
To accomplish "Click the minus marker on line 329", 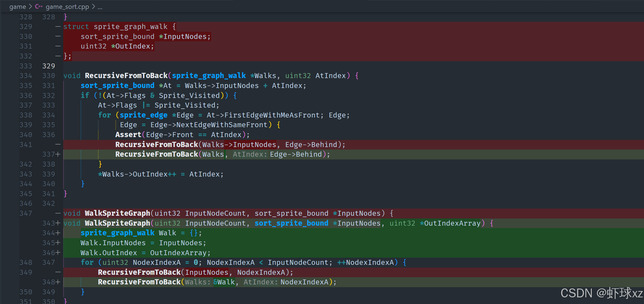I will 58,26.
